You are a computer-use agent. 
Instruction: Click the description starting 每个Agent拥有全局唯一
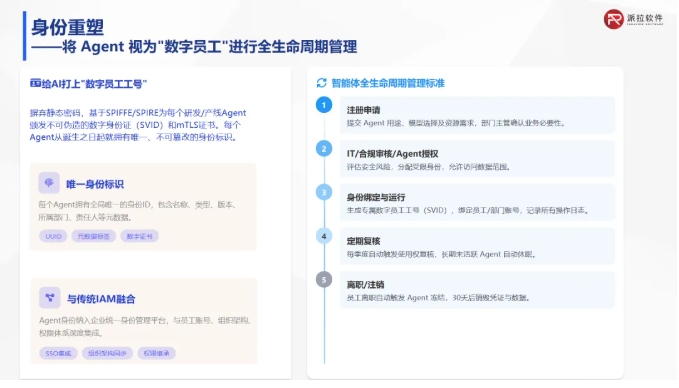pyautogui.click(x=137, y=211)
